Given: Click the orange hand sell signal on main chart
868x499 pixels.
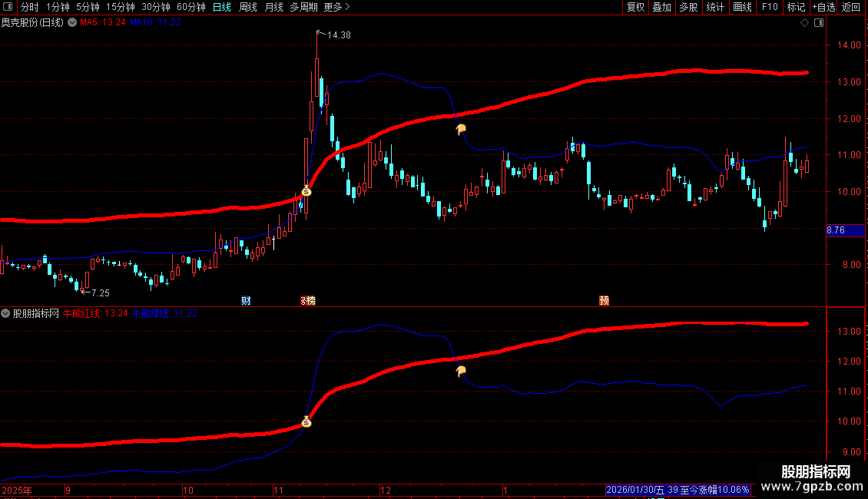Looking at the screenshot, I should click(461, 130).
